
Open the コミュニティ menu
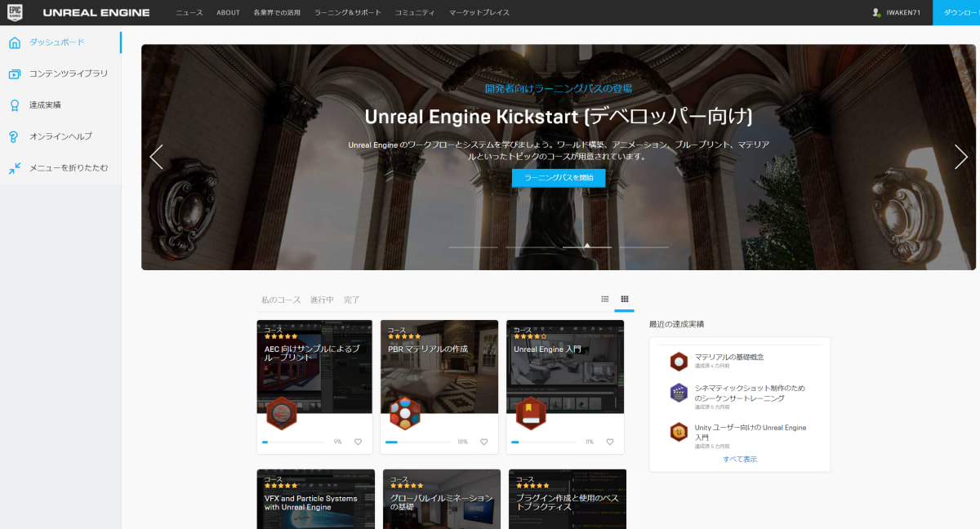[x=415, y=13]
